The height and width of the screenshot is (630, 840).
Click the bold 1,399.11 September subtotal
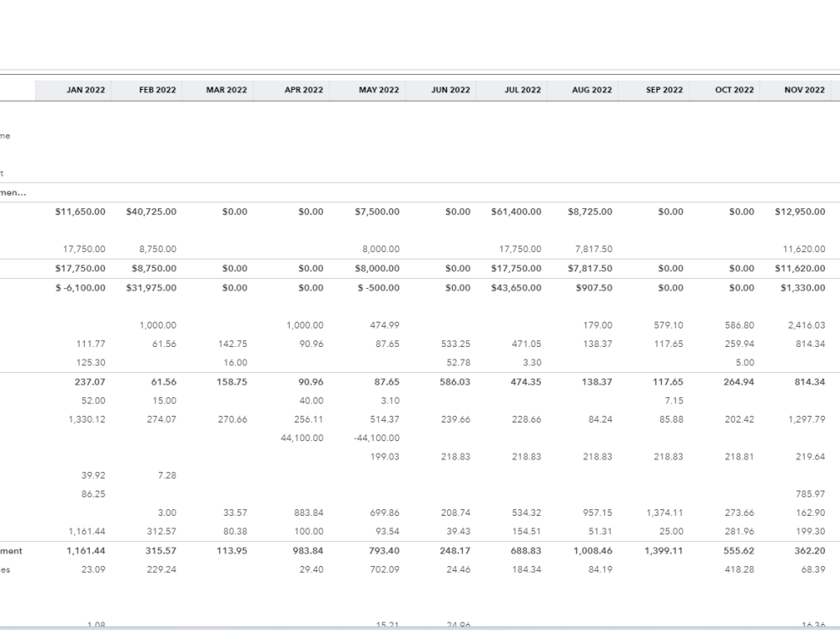pos(664,551)
